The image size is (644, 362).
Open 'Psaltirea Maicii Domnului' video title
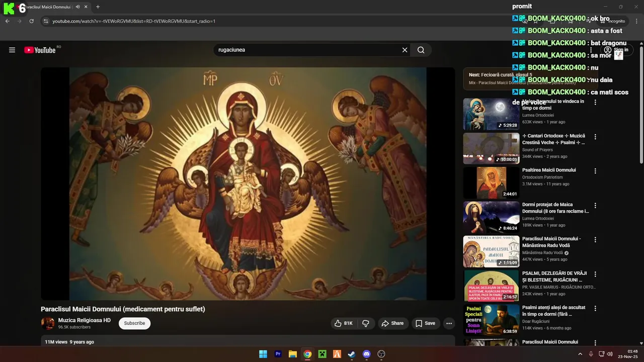[549, 170]
